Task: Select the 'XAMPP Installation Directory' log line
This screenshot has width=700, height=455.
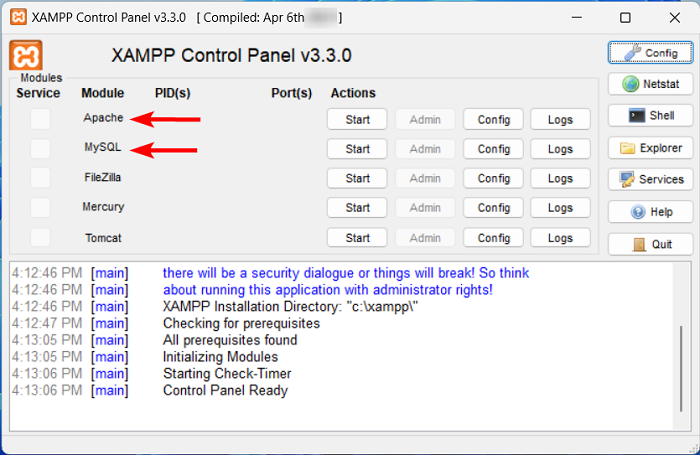Action: click(x=290, y=307)
